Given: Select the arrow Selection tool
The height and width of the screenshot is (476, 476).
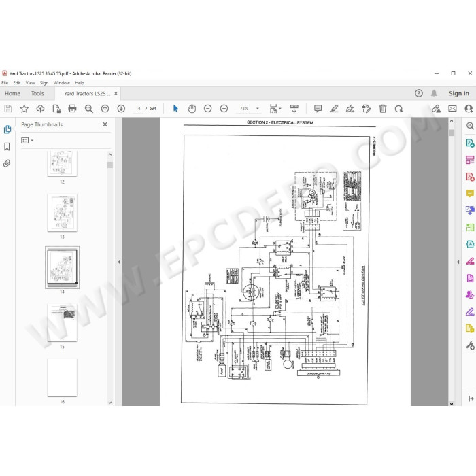Looking at the screenshot, I should click(x=175, y=108).
